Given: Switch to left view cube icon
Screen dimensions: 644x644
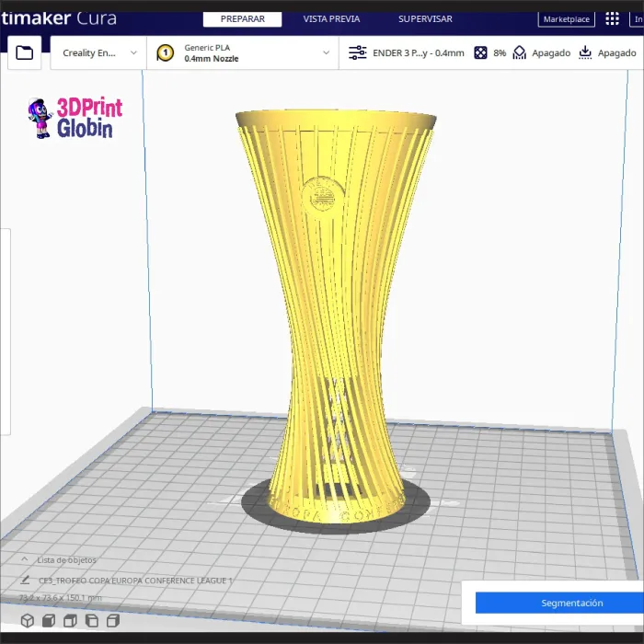Looking at the screenshot, I should pos(91,621).
